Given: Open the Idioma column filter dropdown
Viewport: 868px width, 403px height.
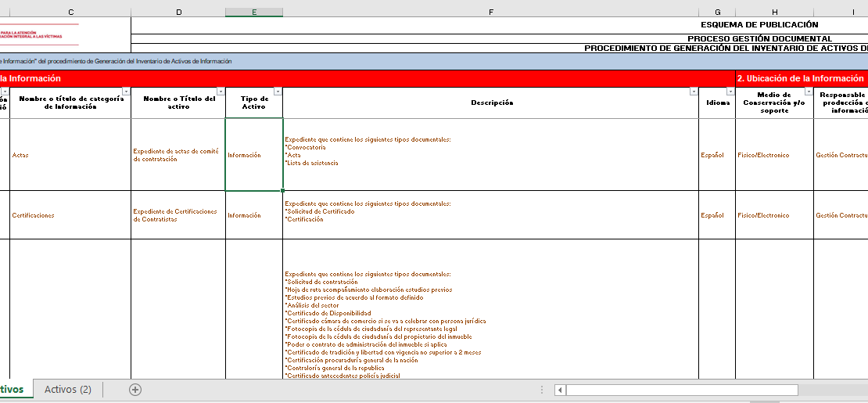Looking at the screenshot, I should pyautogui.click(x=730, y=92).
